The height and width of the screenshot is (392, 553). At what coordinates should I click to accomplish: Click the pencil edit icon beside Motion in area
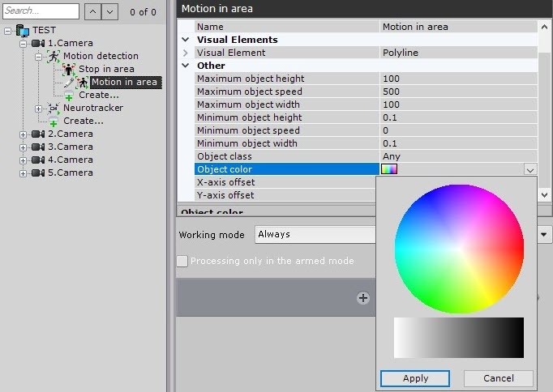pyautogui.click(x=69, y=82)
